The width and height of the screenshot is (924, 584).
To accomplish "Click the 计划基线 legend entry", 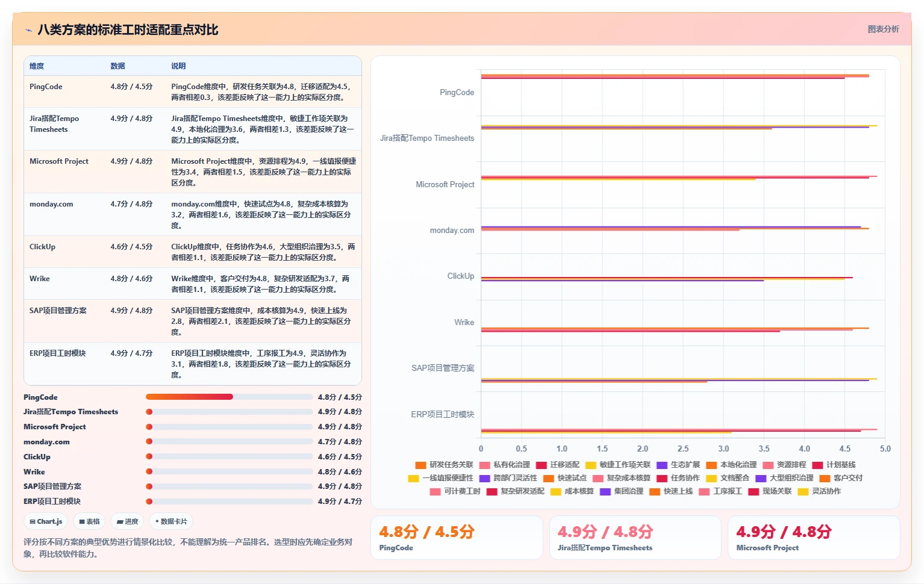I will [834, 465].
